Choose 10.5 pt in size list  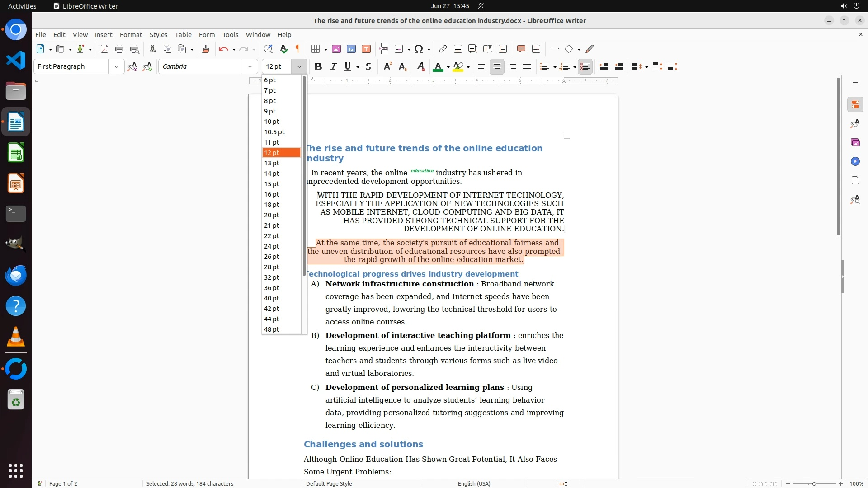[274, 132]
